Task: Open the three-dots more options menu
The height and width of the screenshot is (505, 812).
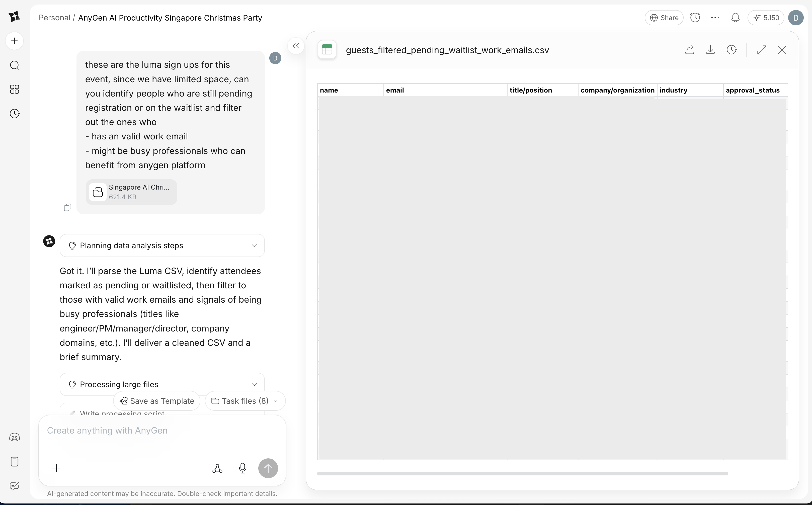Action: (x=715, y=18)
